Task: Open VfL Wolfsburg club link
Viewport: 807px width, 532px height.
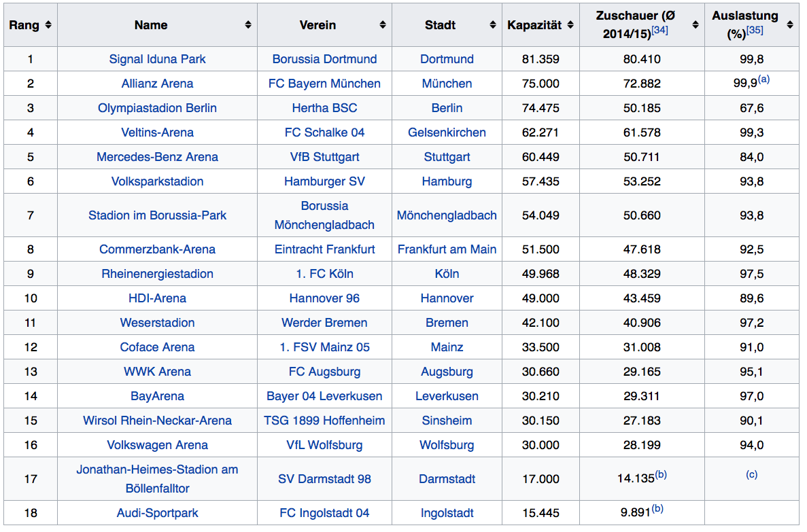Action: (x=324, y=444)
